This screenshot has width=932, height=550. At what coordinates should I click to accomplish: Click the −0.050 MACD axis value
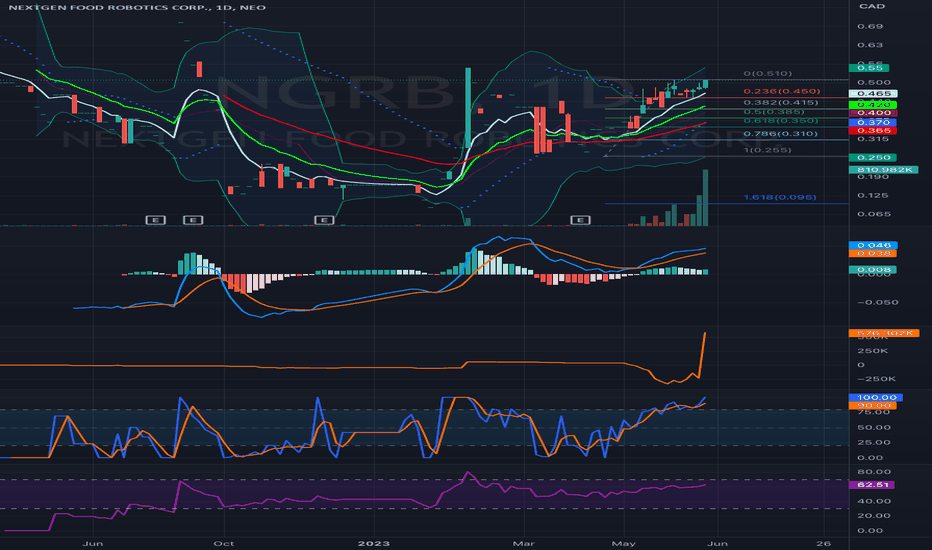pyautogui.click(x=877, y=302)
